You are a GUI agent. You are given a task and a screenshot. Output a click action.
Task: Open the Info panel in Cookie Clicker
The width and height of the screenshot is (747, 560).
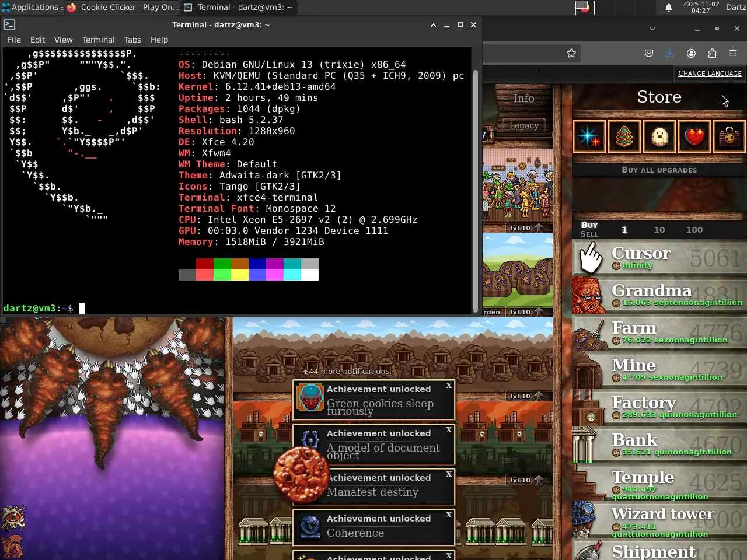(x=524, y=99)
